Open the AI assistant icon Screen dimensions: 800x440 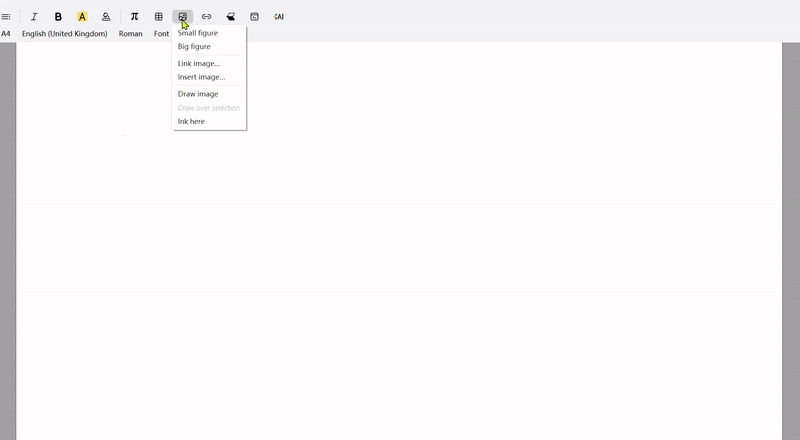tap(278, 17)
